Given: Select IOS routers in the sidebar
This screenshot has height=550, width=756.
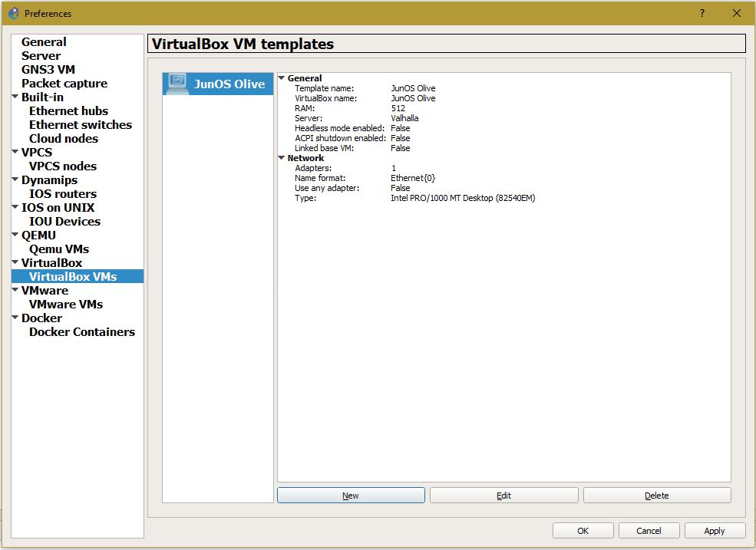Looking at the screenshot, I should coord(63,194).
